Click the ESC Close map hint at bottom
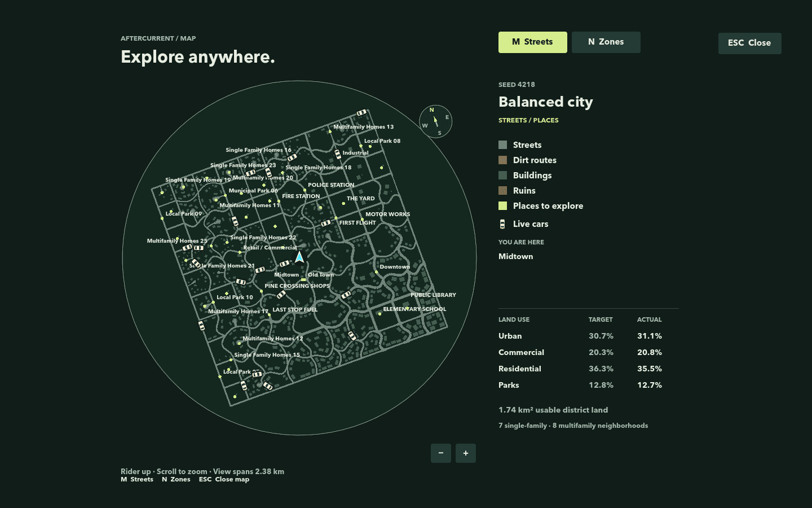This screenshot has width=812, height=508. tap(224, 479)
